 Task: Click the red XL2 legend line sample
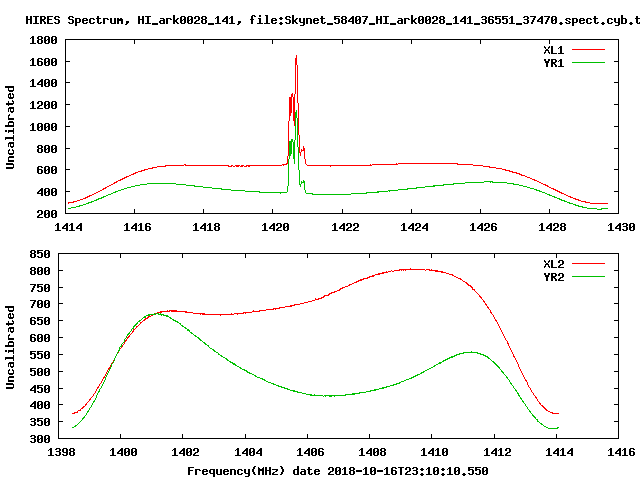click(588, 264)
